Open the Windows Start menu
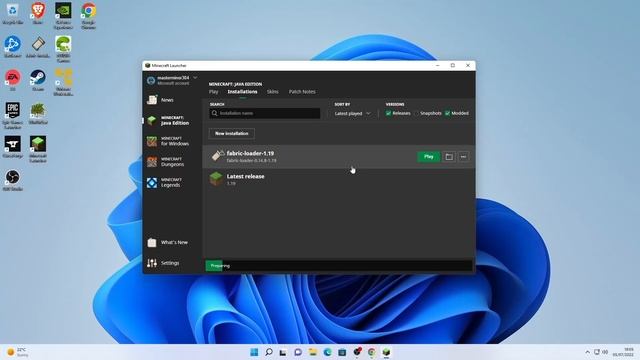 click(254, 352)
